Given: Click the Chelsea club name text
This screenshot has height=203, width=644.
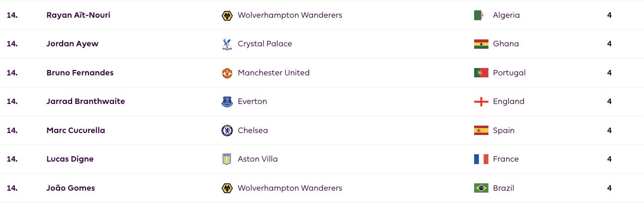Looking at the screenshot, I should (253, 131).
